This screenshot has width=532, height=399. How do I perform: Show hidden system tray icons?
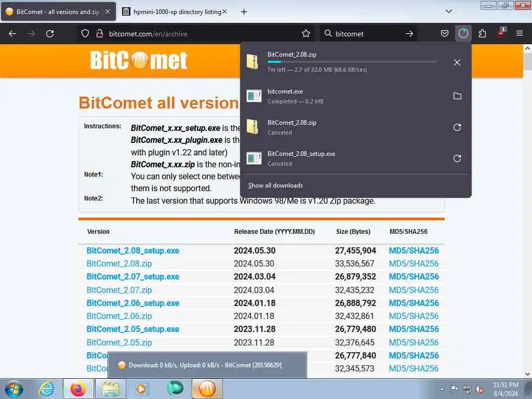[x=442, y=389]
